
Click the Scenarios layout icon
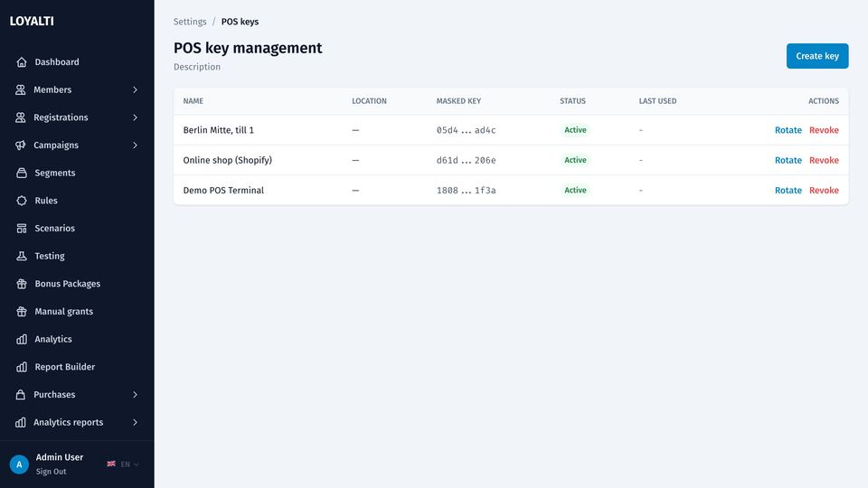click(22, 228)
